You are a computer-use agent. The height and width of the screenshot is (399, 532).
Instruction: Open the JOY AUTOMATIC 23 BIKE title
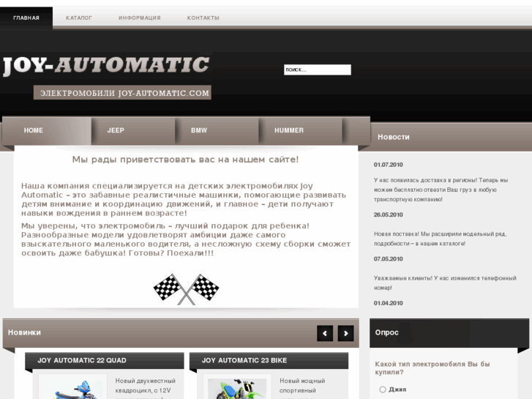click(244, 360)
